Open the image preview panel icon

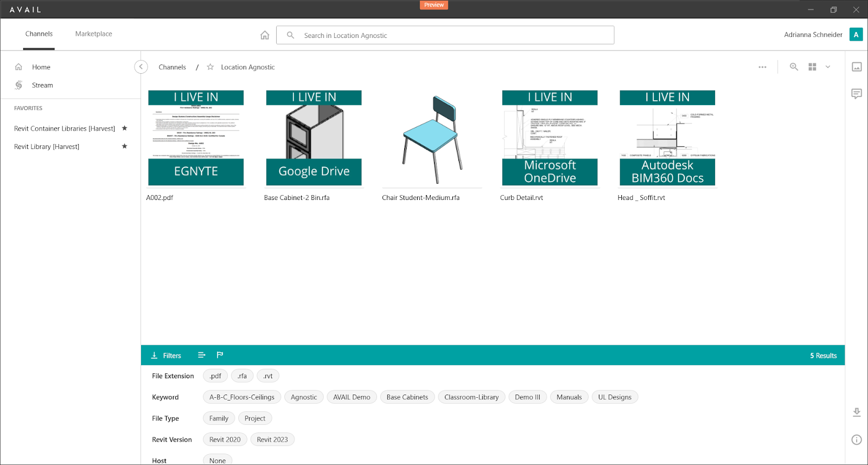click(857, 67)
